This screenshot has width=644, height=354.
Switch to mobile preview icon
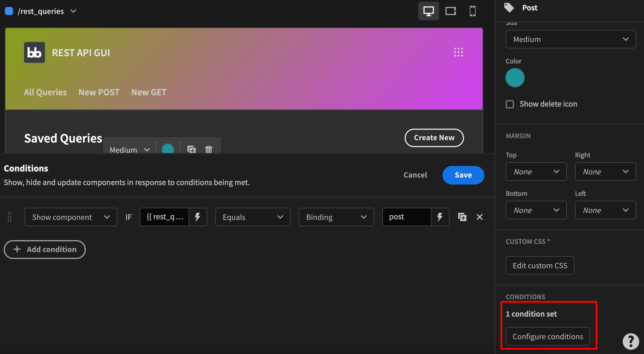(x=472, y=11)
